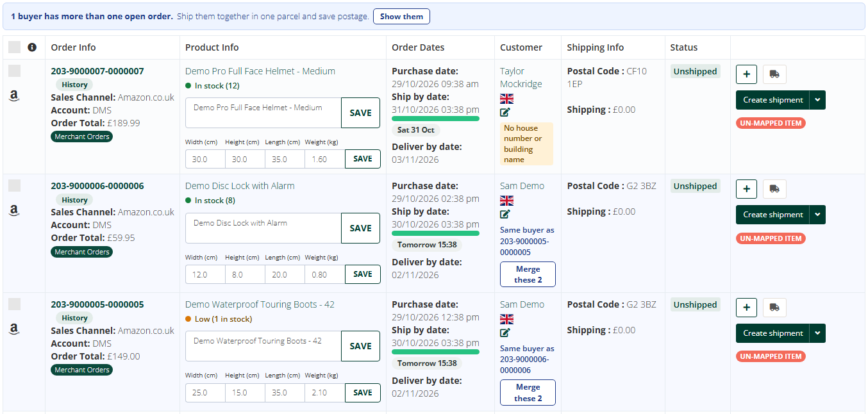Click plus icon for Full Face Helmet order
This screenshot has height=414, width=868.
tap(746, 74)
